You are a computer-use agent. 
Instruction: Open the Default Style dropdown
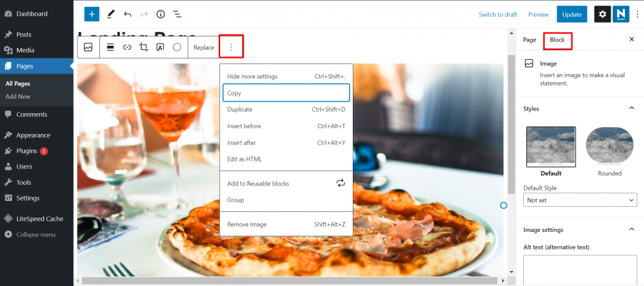pyautogui.click(x=580, y=200)
